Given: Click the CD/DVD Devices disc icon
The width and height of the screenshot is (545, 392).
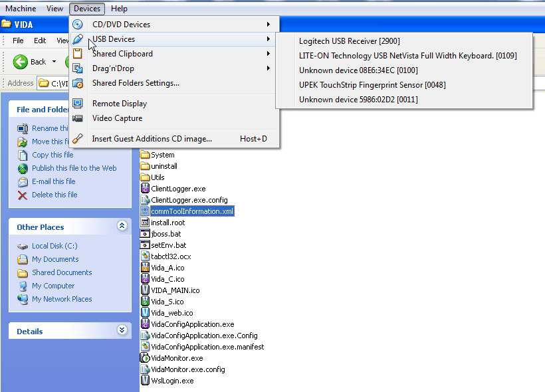Looking at the screenshot, I should (x=78, y=25).
